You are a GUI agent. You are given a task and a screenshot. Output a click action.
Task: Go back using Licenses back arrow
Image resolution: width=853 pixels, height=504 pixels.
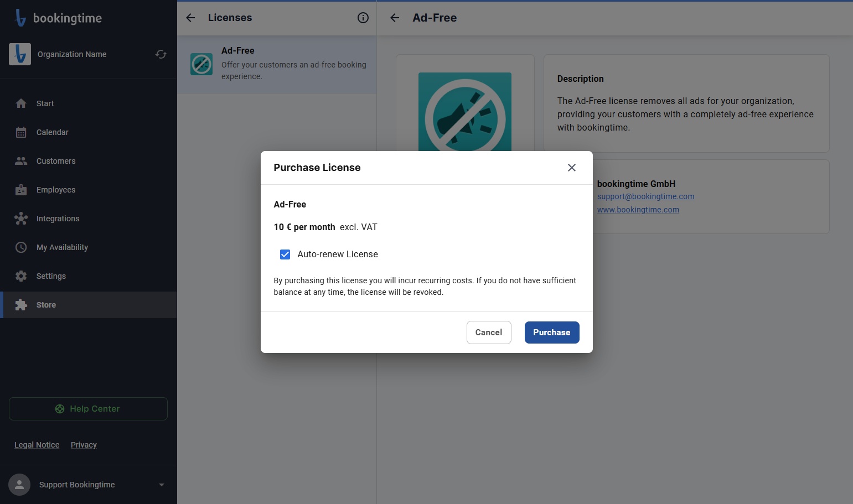[190, 18]
